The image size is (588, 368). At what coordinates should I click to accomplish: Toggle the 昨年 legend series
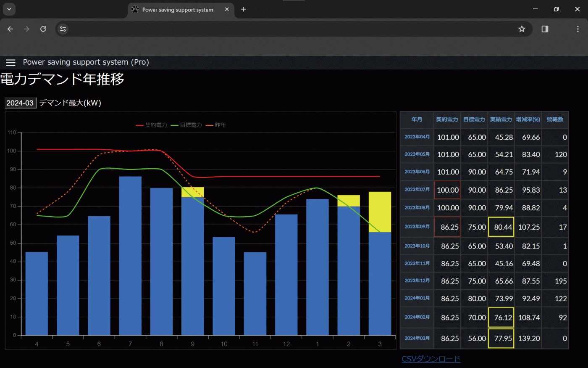(x=216, y=125)
